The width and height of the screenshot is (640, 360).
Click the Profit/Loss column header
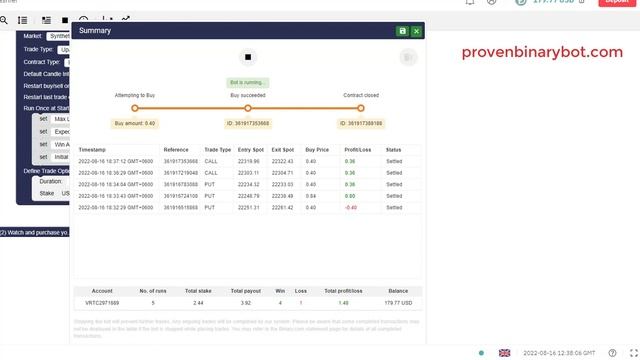(x=358, y=150)
